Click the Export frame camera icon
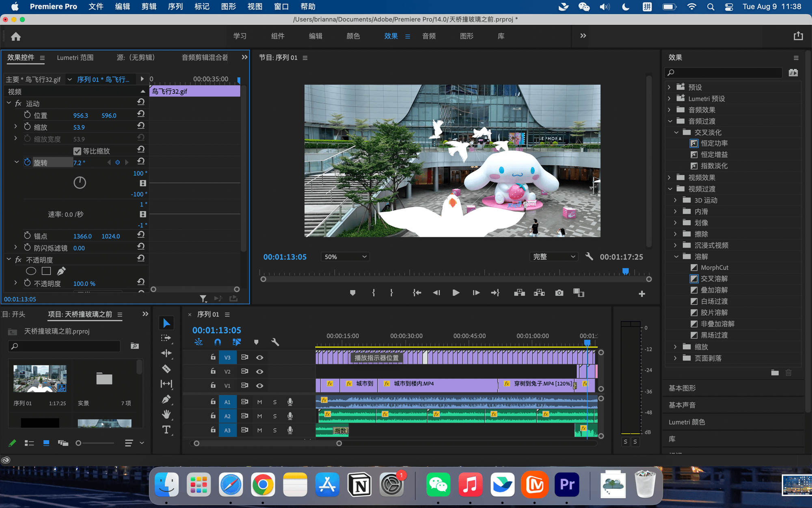 click(x=559, y=293)
